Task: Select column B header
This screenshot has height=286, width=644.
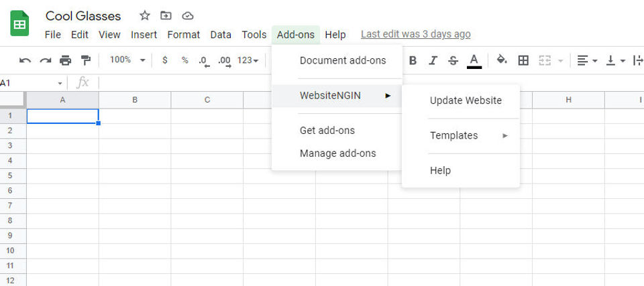Action: pyautogui.click(x=135, y=100)
